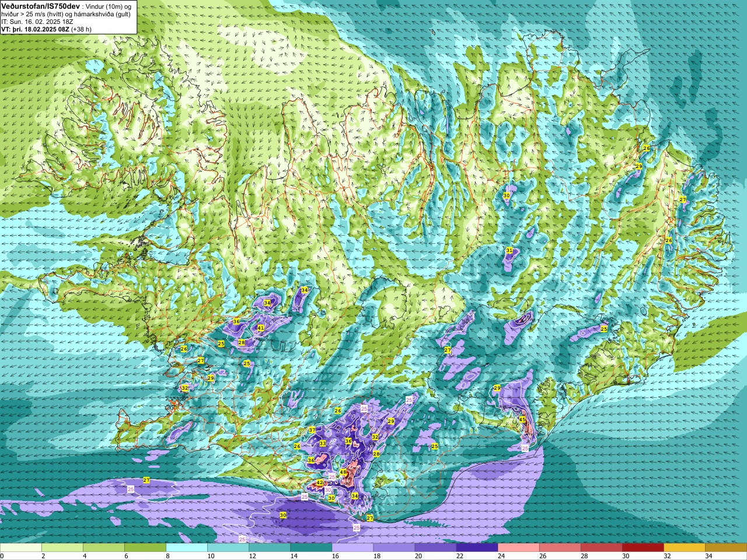Pick the 8–10 m/s bright cyan legend swatch

point(187,548)
